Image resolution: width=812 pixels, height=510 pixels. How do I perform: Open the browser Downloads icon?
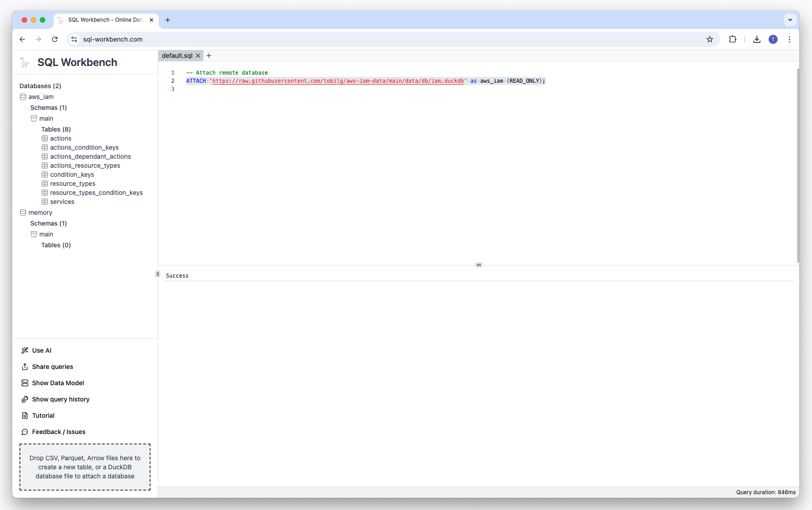tap(756, 39)
